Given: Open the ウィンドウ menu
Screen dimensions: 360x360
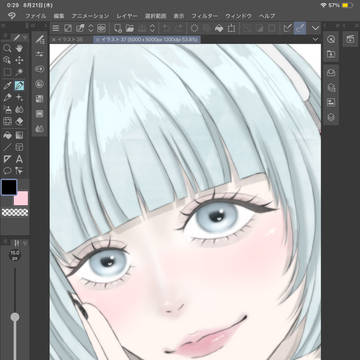Looking at the screenshot, I should (x=238, y=16).
